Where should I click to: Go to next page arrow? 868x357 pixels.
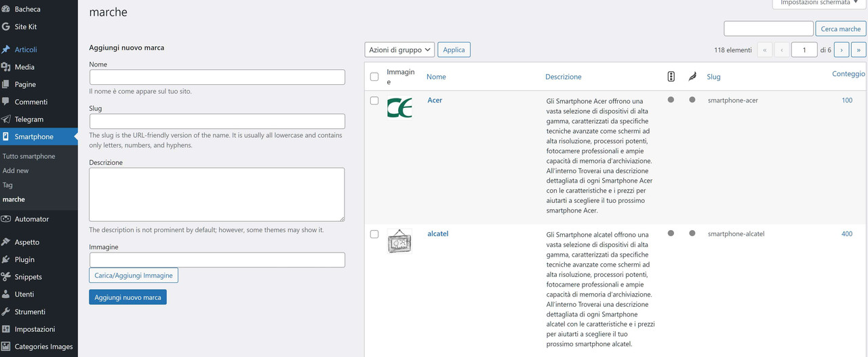pyautogui.click(x=842, y=50)
